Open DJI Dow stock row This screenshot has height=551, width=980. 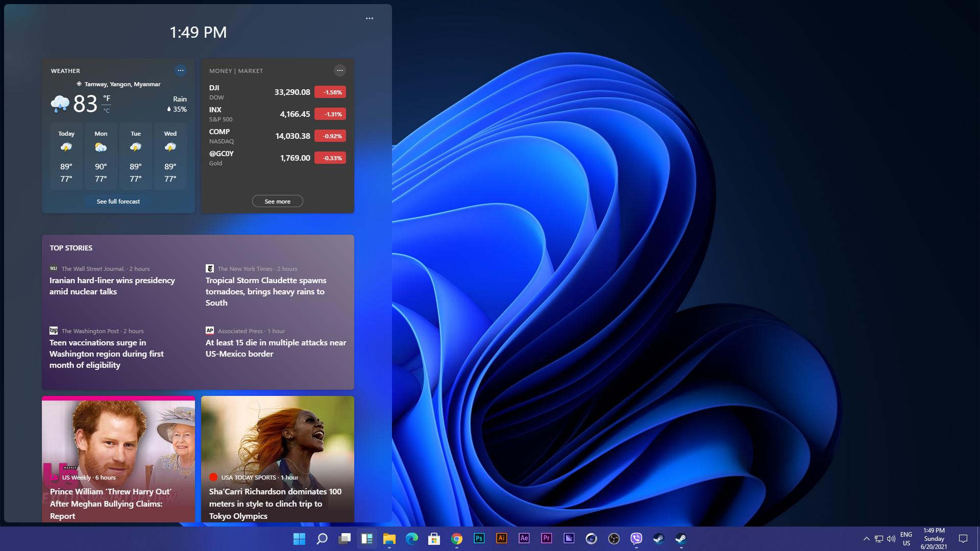pyautogui.click(x=277, y=92)
